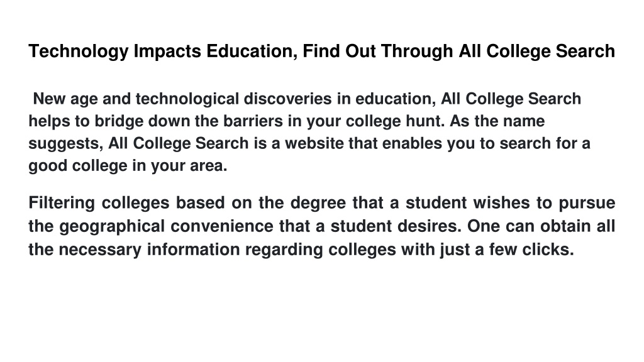
Task: Click the words 'geographical convenience'
Action: 166,226
